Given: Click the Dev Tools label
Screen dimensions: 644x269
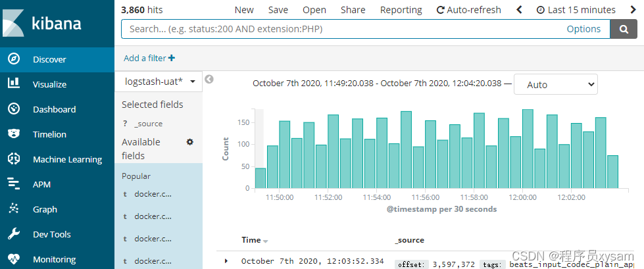Looking at the screenshot, I should coord(52,235).
